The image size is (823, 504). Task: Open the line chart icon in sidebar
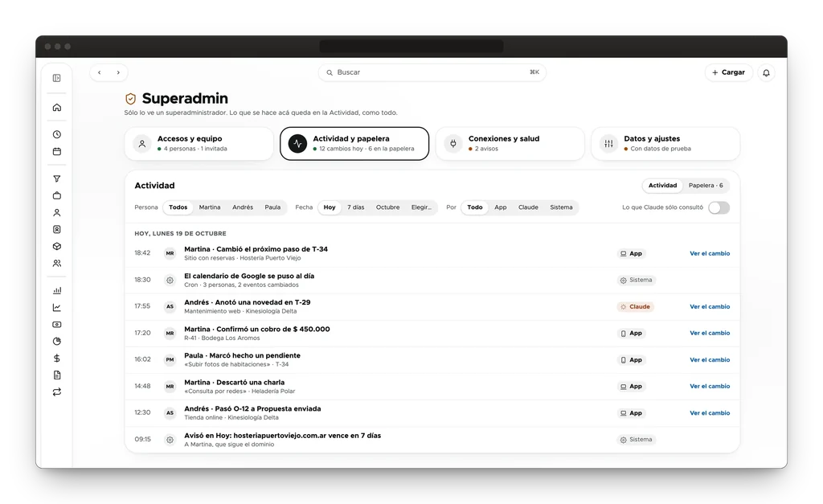pyautogui.click(x=57, y=308)
